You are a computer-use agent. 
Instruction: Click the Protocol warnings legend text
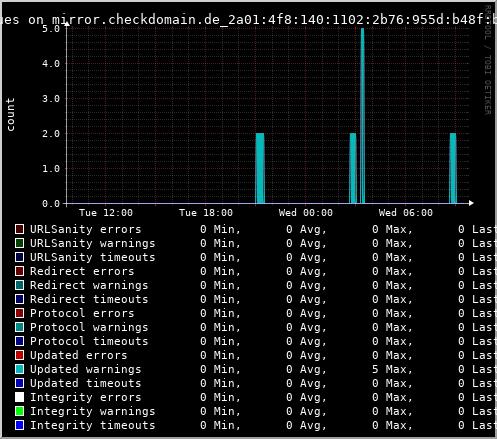89,327
